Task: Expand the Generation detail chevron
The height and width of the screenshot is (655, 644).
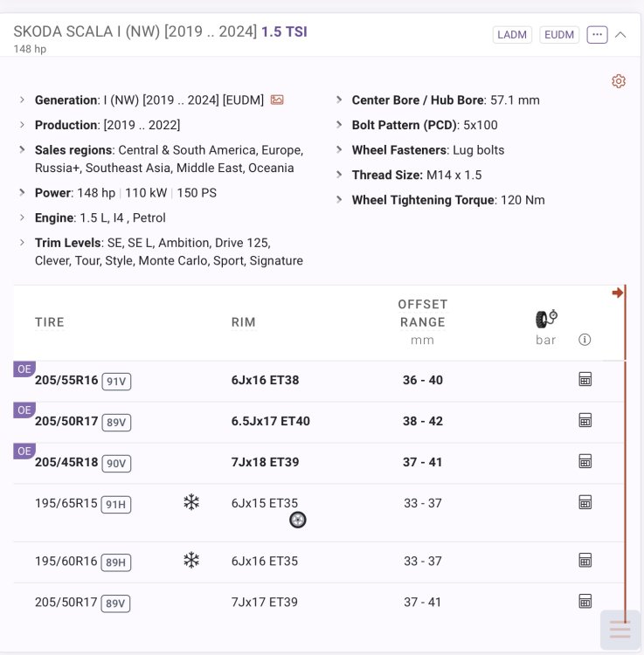Action: (x=22, y=100)
